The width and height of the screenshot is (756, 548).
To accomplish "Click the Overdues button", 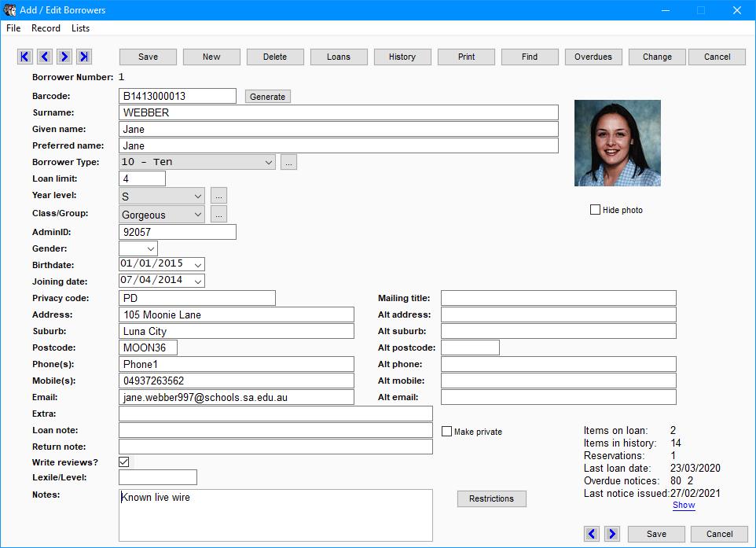I will 593,57.
